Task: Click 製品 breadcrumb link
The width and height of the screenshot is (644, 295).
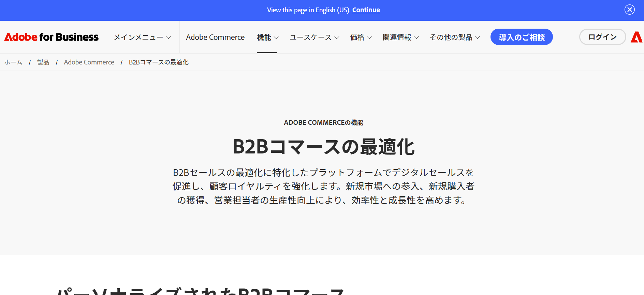Action: [43, 62]
